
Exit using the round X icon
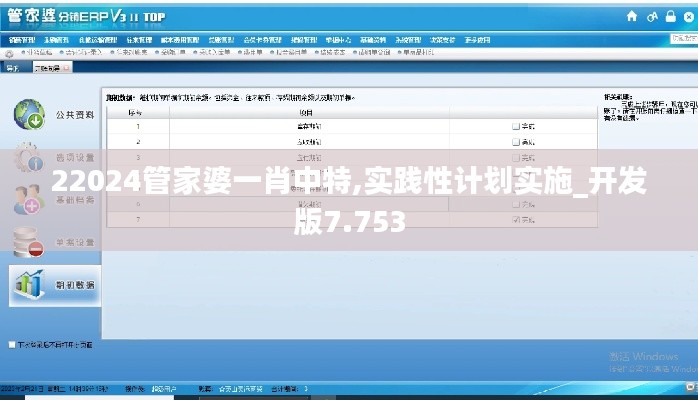[x=690, y=17]
